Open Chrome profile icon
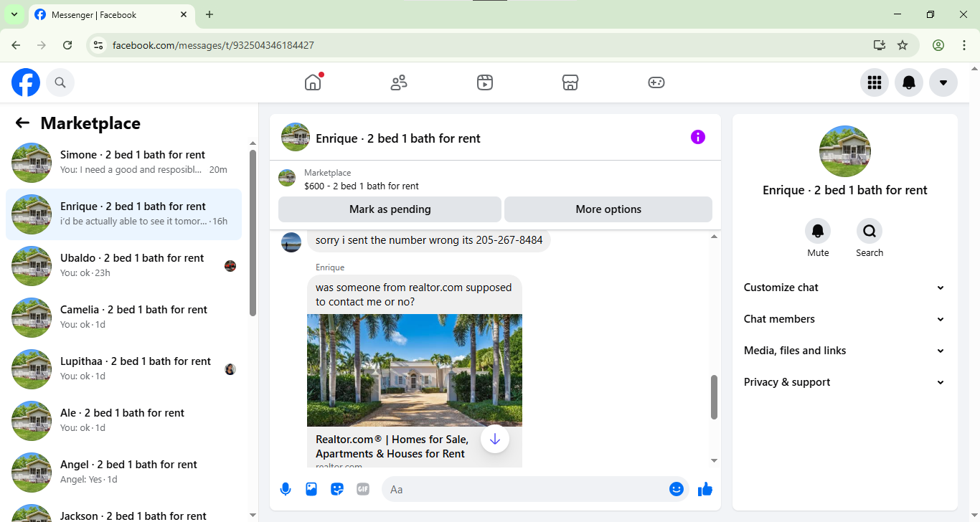Viewport: 980px width, 522px height. (x=938, y=45)
